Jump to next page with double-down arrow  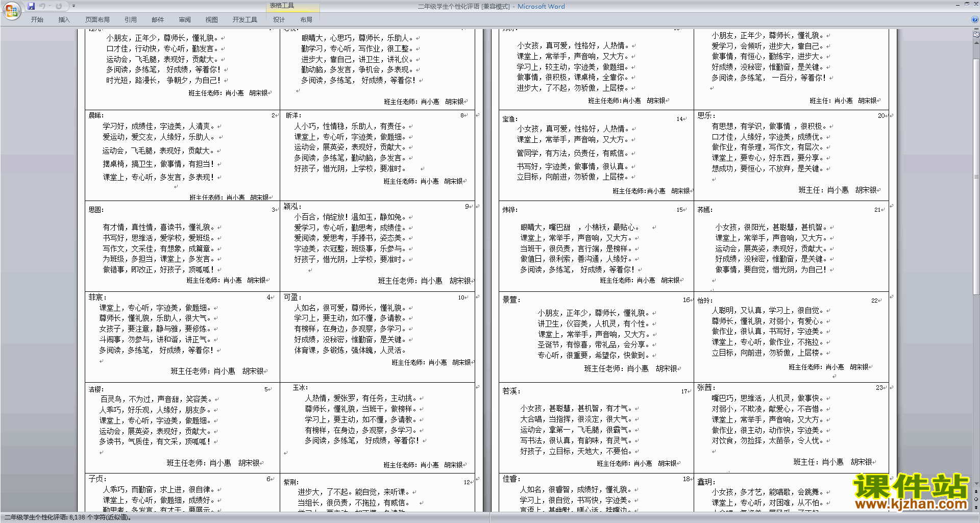976,507
